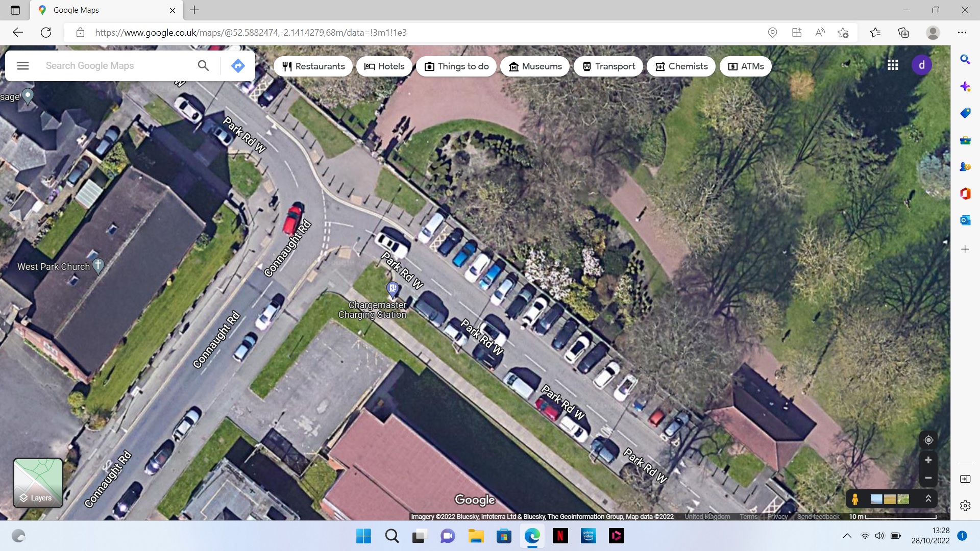980x551 pixels.
Task: Click the search magnifier icon
Action: 203,66
